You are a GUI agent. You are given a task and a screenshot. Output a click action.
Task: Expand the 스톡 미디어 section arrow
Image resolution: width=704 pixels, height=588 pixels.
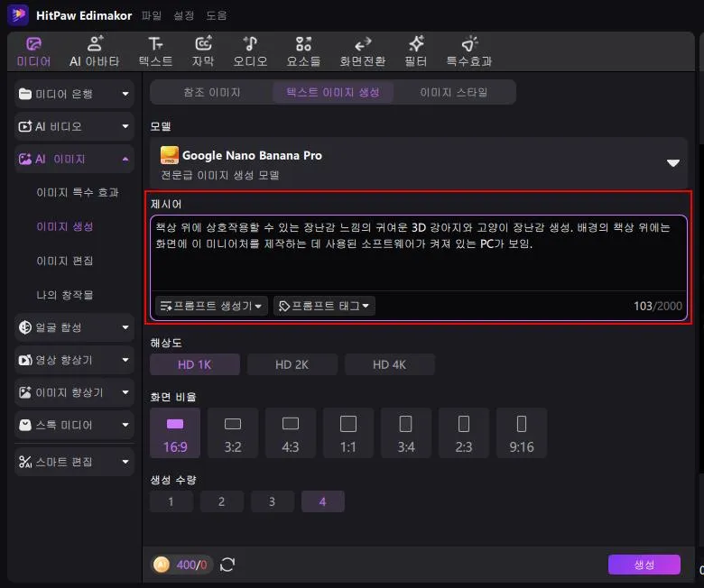125,425
